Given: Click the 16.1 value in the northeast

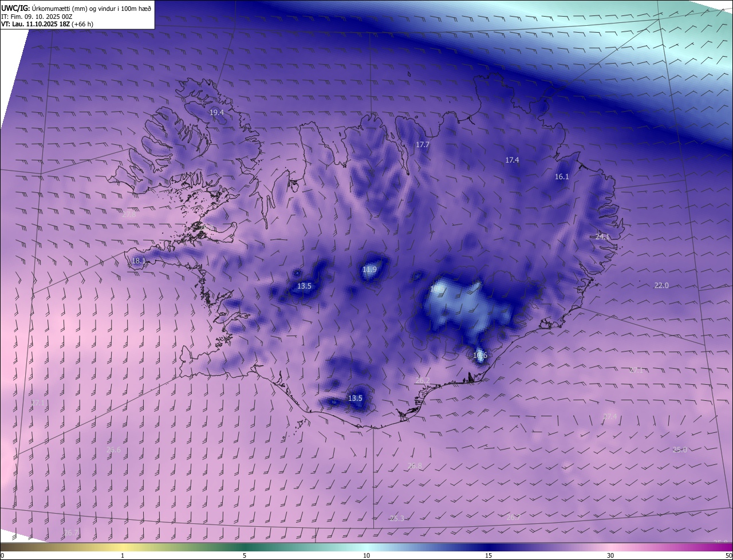Looking at the screenshot, I should 562,177.
